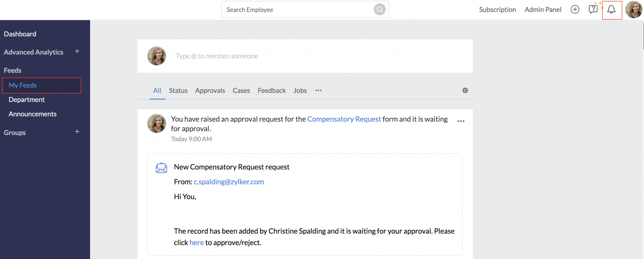Switch to the Feedback tab

(x=271, y=91)
